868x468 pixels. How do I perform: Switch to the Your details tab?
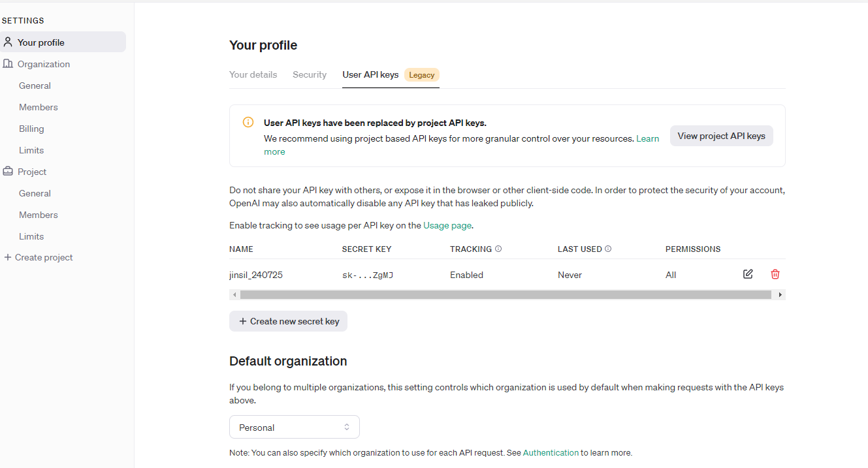click(253, 74)
